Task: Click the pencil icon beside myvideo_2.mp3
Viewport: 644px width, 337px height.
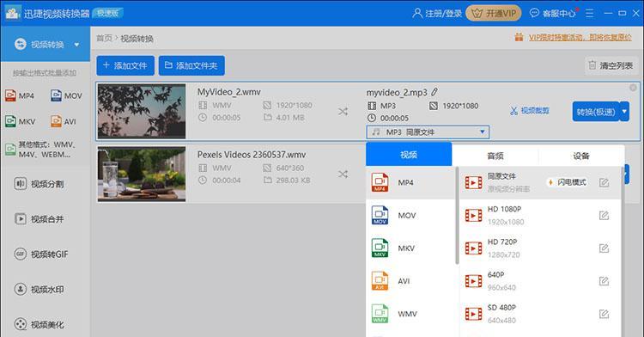Action: (x=434, y=92)
